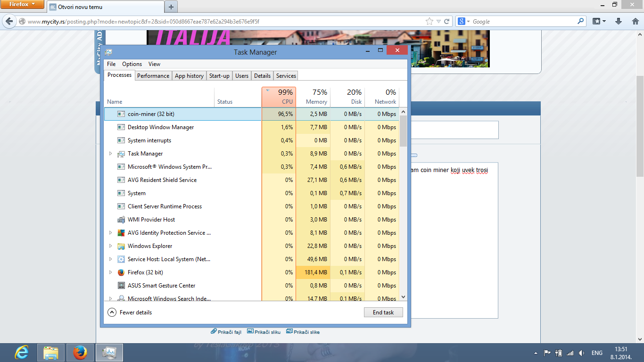Open the URL history dropdown arrow
Screen dimensions: 644x362
tap(439, 21)
